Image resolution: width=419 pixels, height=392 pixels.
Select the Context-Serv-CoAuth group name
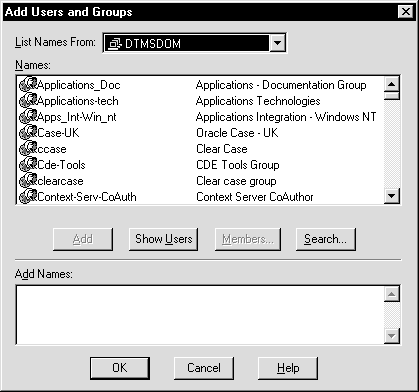[x=87, y=197]
